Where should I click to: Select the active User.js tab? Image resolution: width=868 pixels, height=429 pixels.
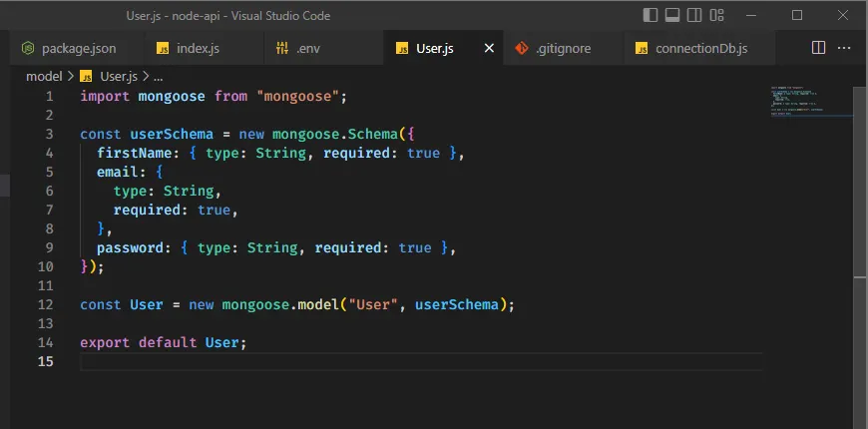443,48
